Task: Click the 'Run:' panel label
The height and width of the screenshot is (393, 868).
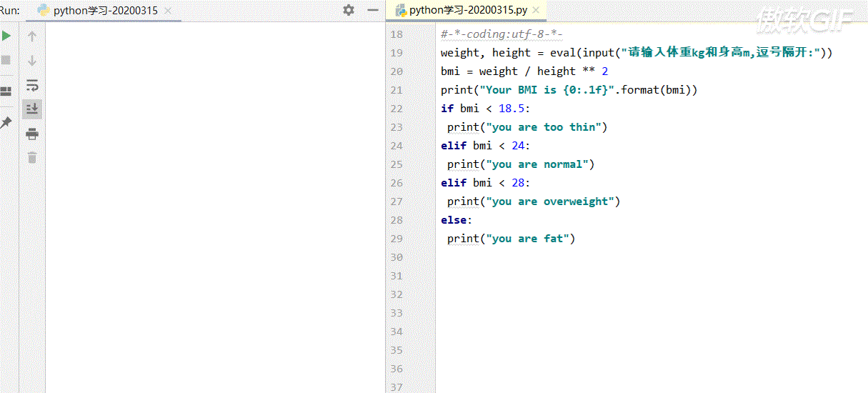Action: tap(9, 11)
